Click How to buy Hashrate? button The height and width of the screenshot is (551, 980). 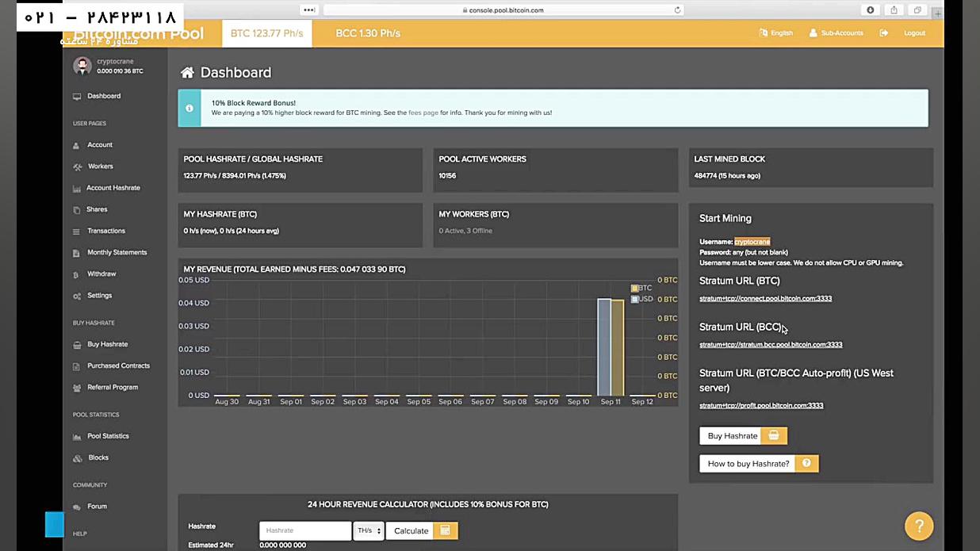(759, 464)
